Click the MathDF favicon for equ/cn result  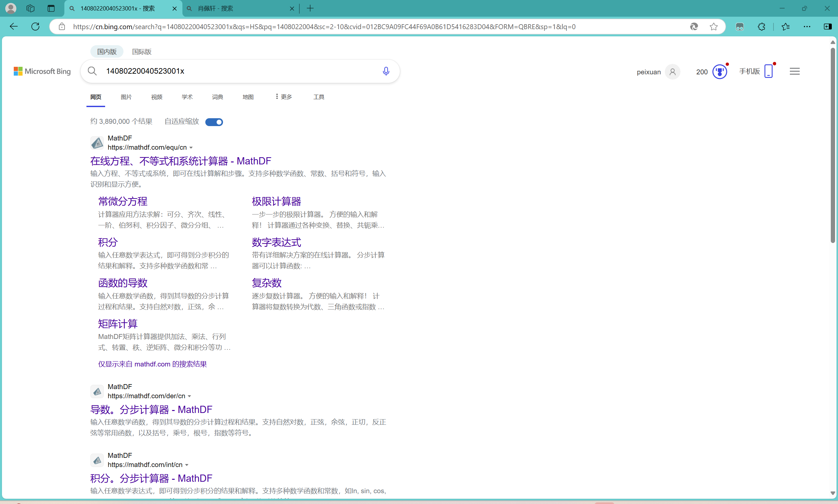97,143
